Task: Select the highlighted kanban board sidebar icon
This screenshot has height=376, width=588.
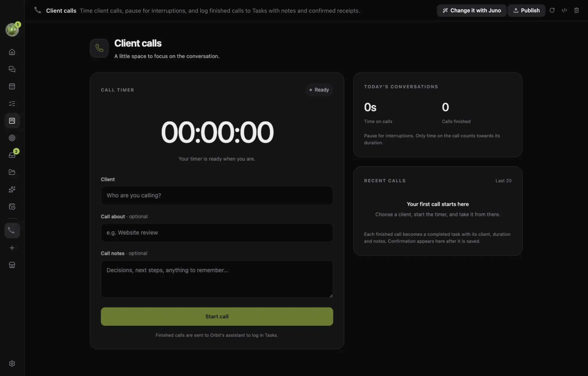Action: 12,121
